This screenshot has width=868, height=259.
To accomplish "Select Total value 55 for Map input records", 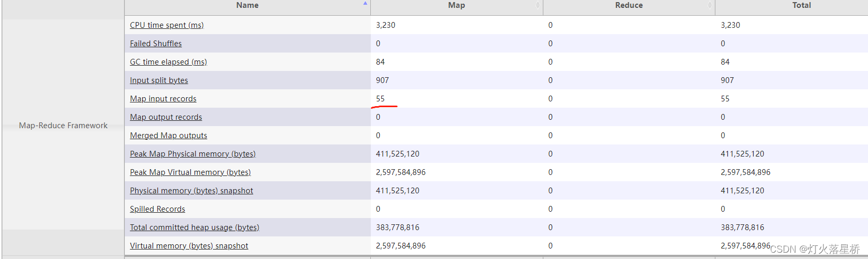I will click(725, 99).
